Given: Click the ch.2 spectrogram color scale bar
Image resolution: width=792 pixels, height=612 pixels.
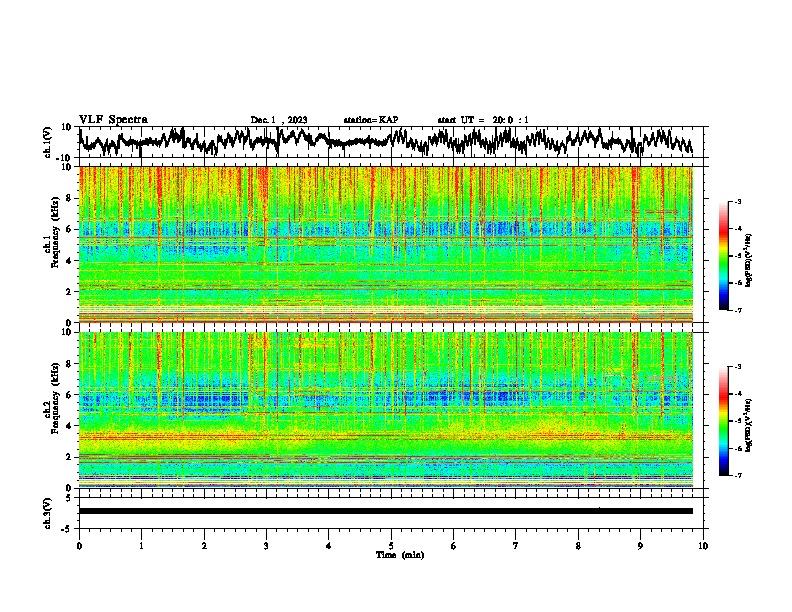Looking at the screenshot, I should 723,421.
